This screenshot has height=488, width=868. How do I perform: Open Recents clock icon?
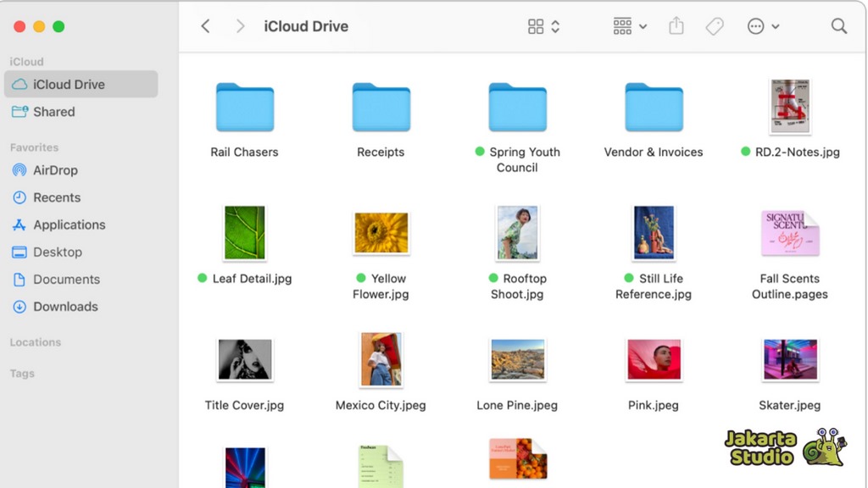pos(19,197)
